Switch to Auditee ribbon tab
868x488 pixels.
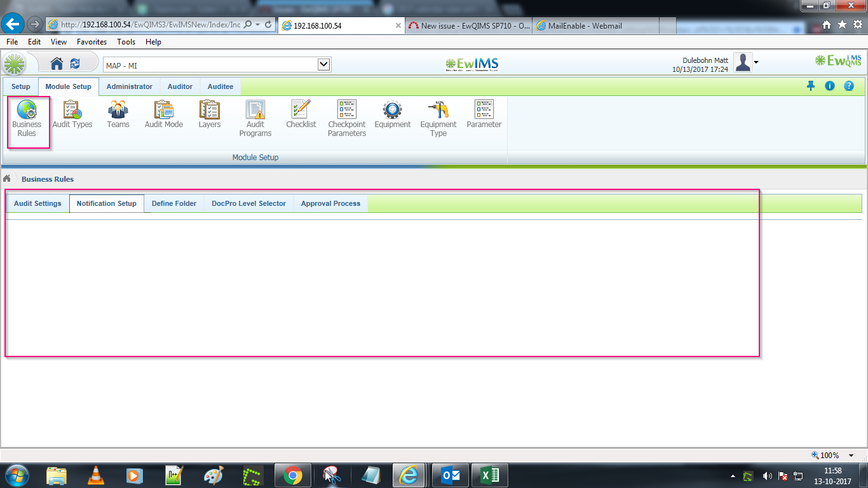pos(220,86)
